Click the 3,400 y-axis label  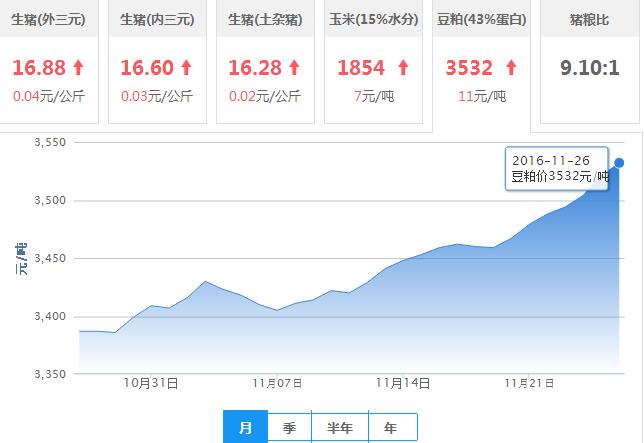pyautogui.click(x=50, y=316)
